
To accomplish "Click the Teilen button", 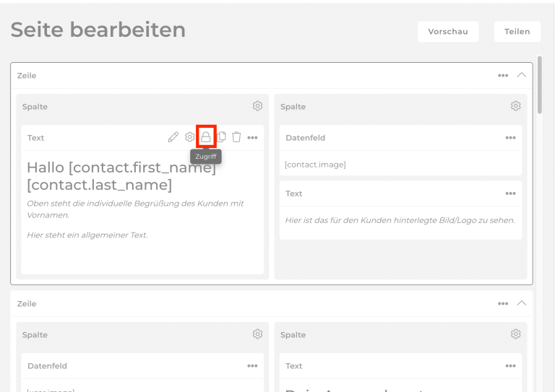I will 517,32.
